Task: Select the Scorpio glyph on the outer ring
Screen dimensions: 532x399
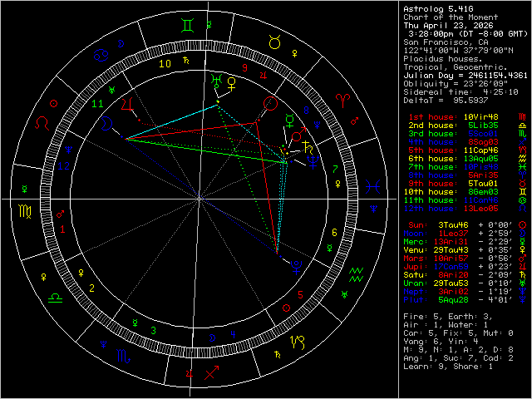Action: pyautogui.click(x=124, y=356)
